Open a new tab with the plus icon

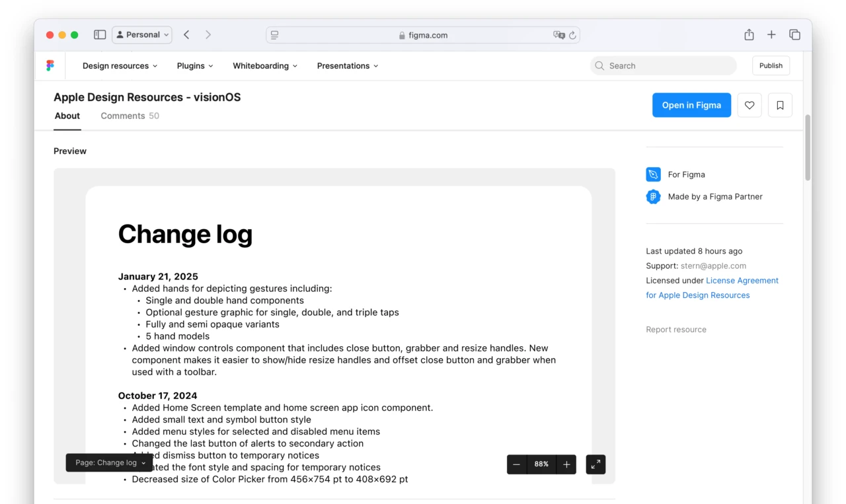click(771, 35)
